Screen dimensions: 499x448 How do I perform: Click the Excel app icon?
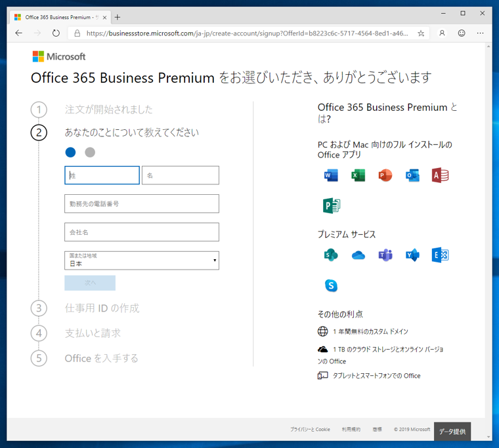point(358,175)
